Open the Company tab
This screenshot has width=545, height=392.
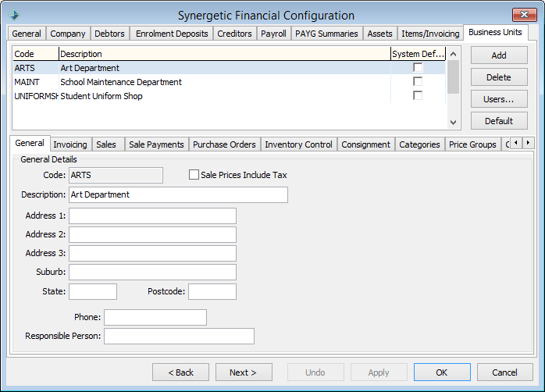(68, 34)
